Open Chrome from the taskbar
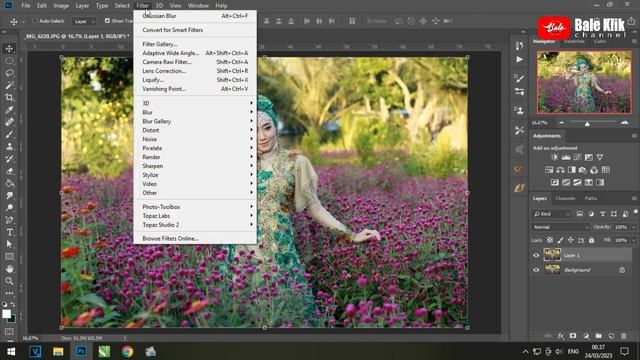Screen dimensions: 640x360 (127, 351)
